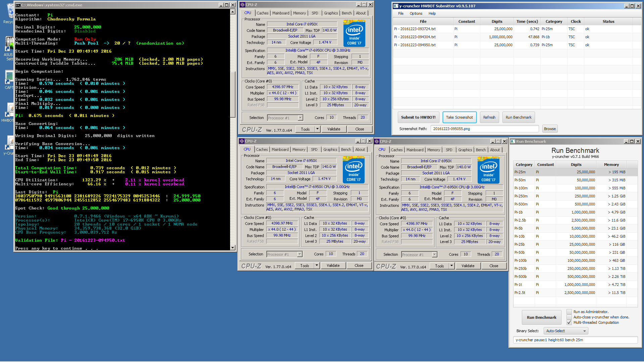Click the y-cruncher command line field
Image resolution: width=644 pixels, height=362 pixels.
click(x=575, y=340)
